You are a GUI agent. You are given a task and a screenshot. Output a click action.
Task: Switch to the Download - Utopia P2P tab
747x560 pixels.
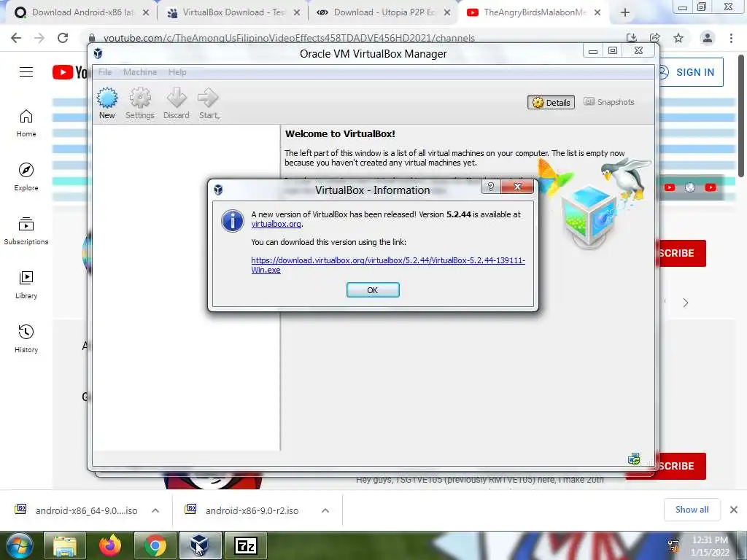[x=384, y=12]
